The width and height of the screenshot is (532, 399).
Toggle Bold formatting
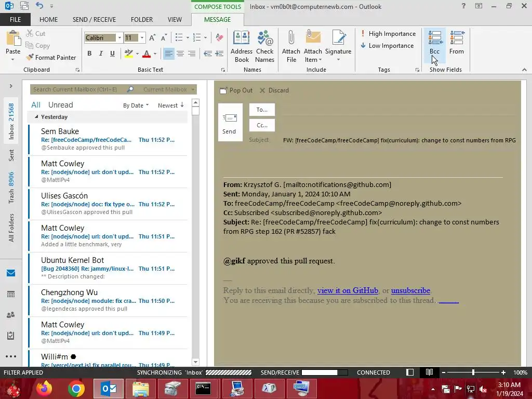(x=89, y=54)
